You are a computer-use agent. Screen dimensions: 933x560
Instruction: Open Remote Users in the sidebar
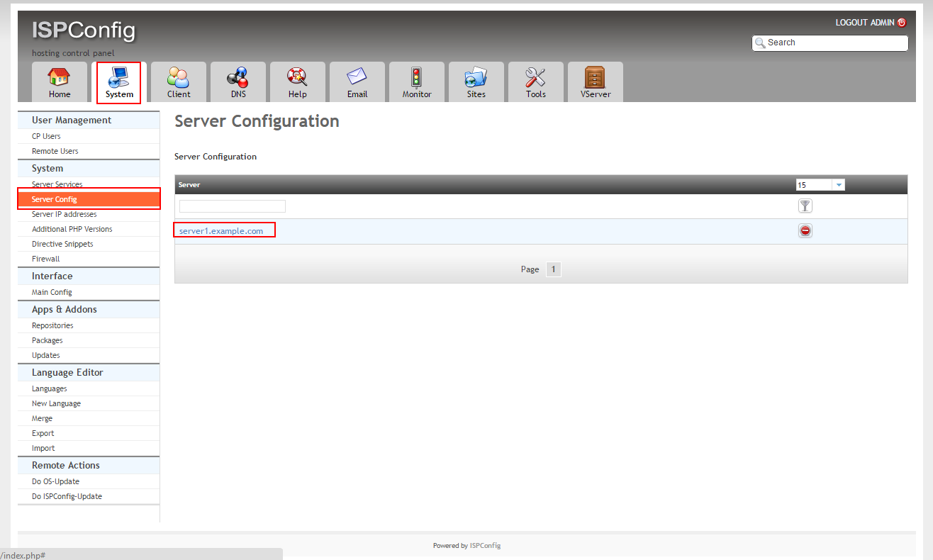tap(89, 151)
